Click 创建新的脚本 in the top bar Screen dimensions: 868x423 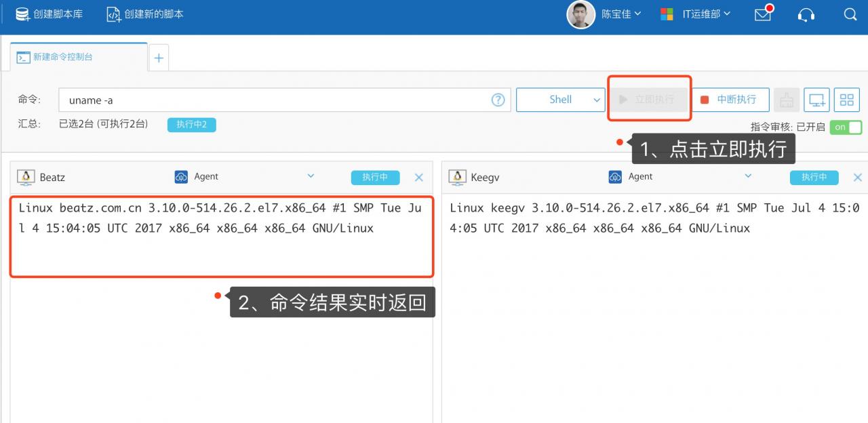pos(145,14)
